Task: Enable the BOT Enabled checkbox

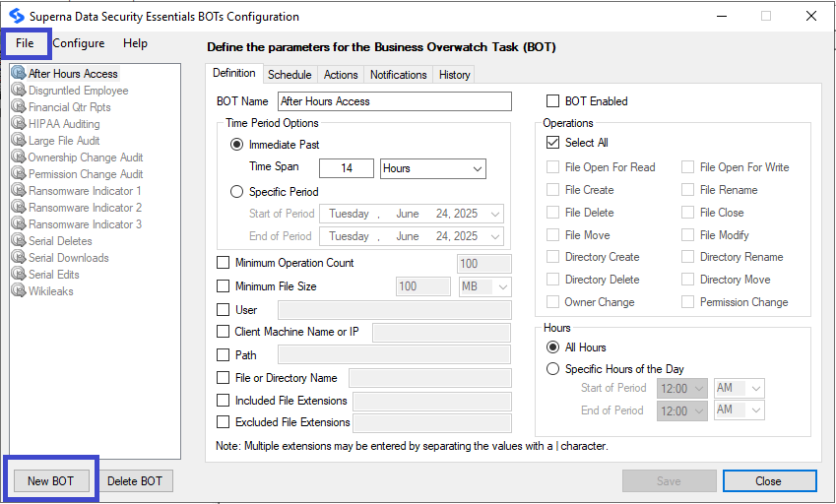Action: click(552, 101)
